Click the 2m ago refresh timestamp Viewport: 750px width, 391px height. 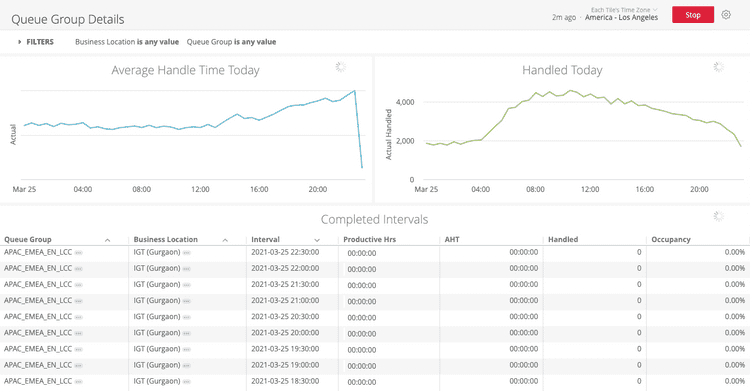564,18
